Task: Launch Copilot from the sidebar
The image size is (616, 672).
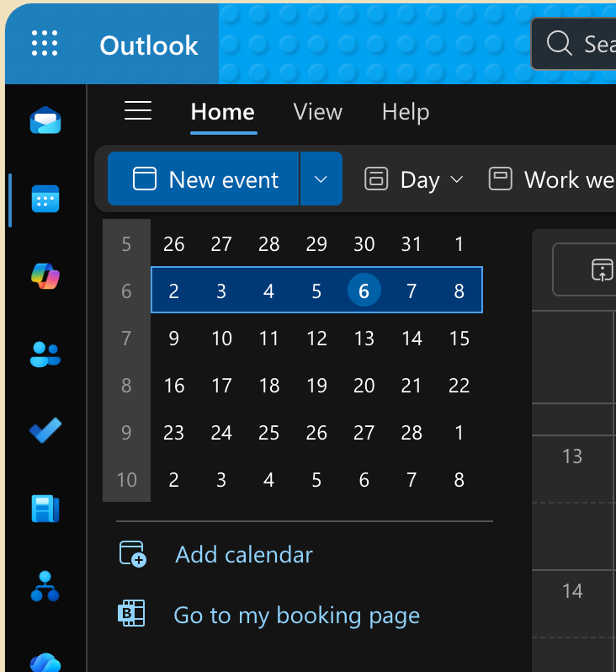Action: (45, 276)
